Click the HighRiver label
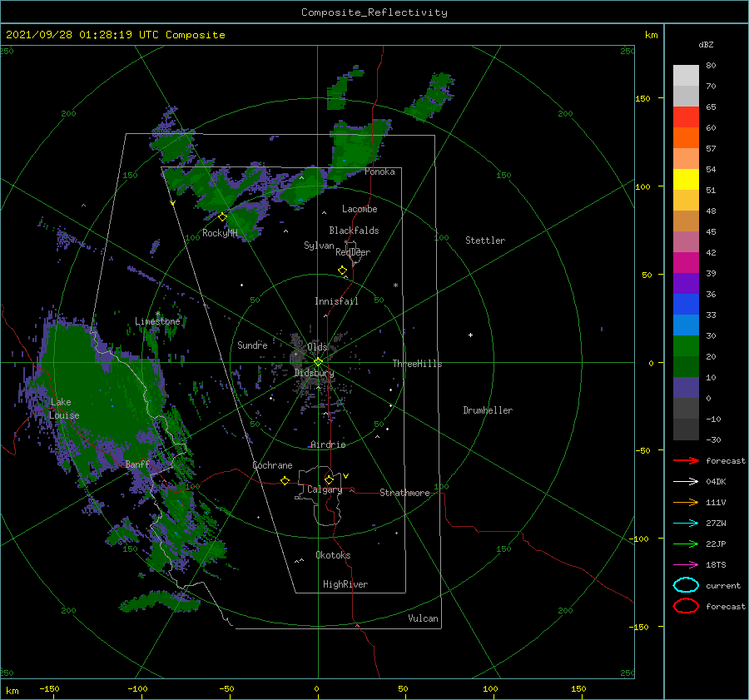 point(345,584)
